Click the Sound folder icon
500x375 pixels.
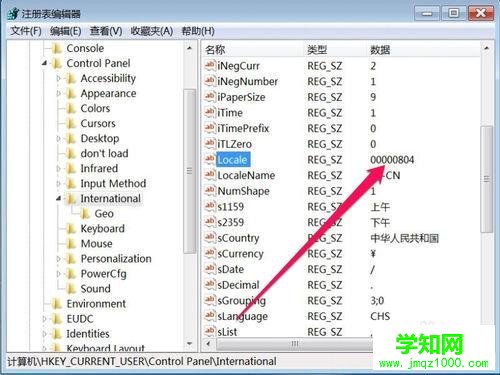(71, 289)
